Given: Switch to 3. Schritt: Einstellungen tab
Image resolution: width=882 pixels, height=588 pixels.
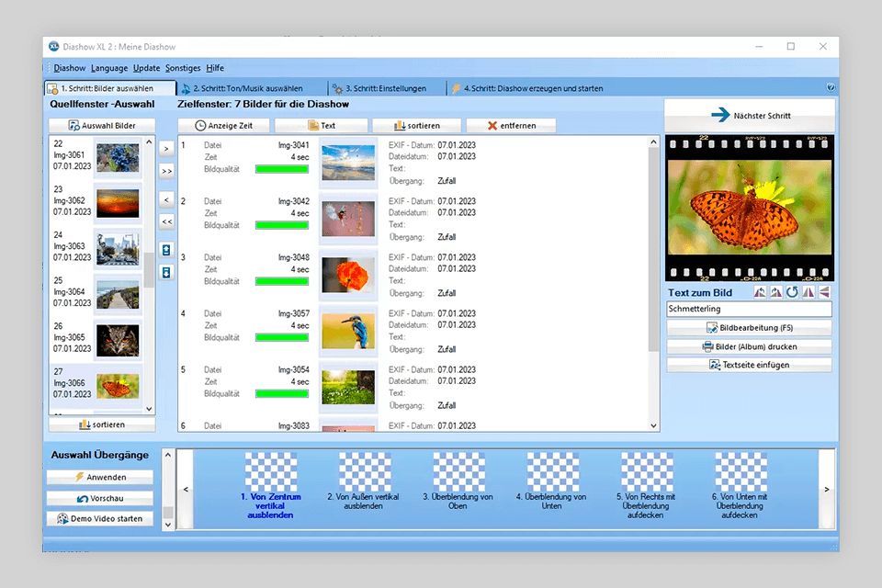Looking at the screenshot, I should (x=387, y=88).
